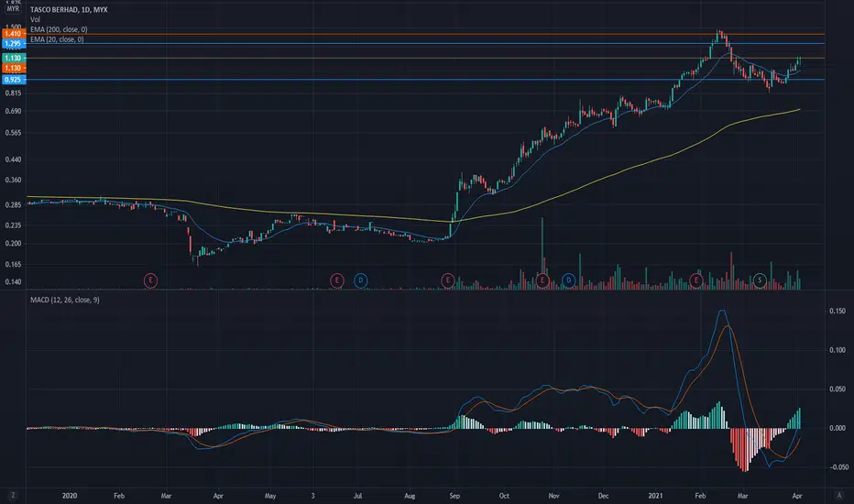
Task: Click the 'Apr' label at the timeline's right end
Action: 797,496
